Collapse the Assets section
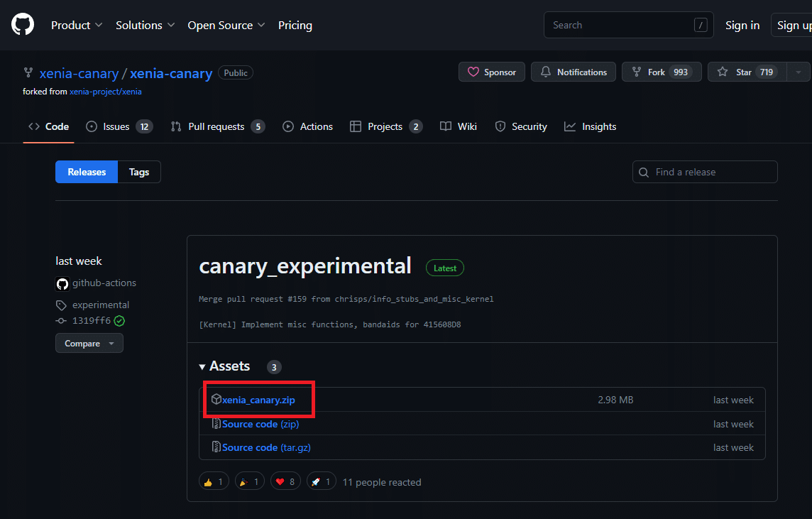 point(224,366)
